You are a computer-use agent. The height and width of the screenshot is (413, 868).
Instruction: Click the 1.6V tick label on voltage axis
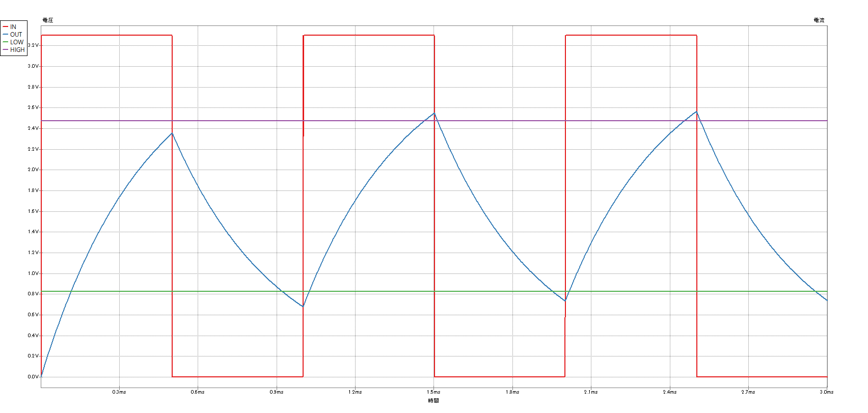33,211
